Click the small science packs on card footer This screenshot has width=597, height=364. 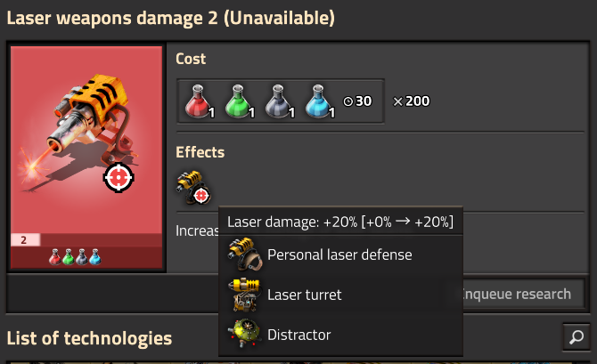pos(75,256)
